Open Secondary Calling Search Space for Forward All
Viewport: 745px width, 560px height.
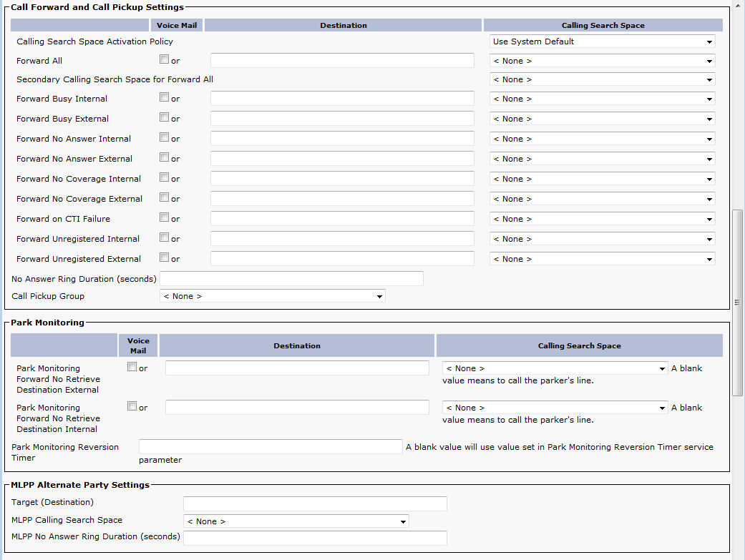tap(602, 79)
